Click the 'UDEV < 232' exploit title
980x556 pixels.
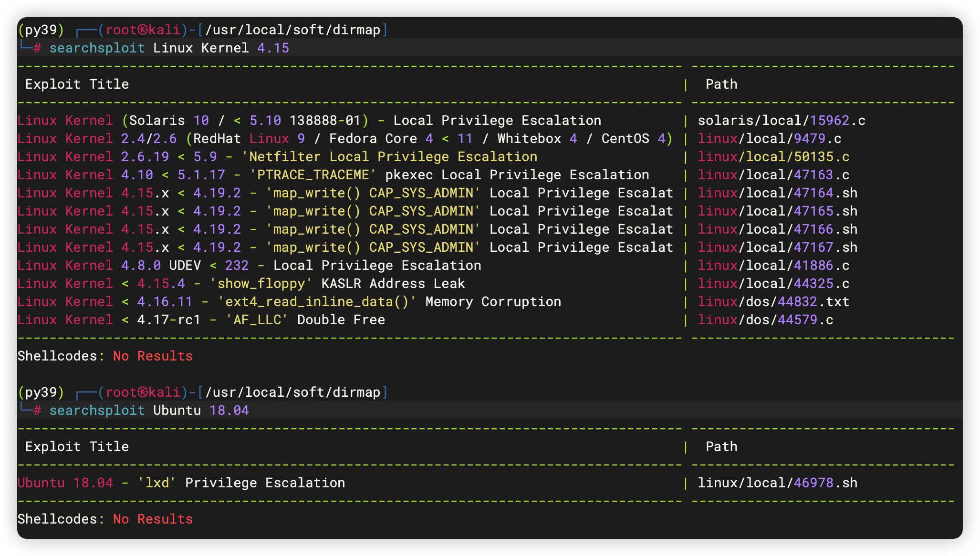pos(250,266)
